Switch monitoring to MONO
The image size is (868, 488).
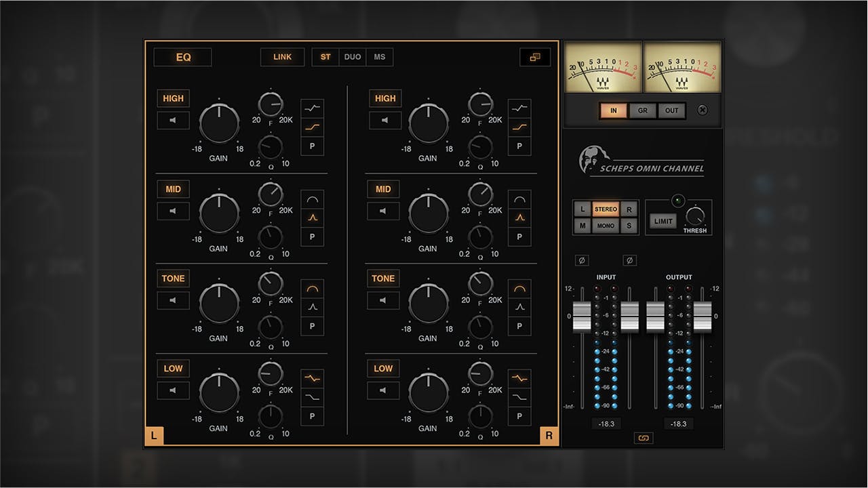click(x=605, y=225)
